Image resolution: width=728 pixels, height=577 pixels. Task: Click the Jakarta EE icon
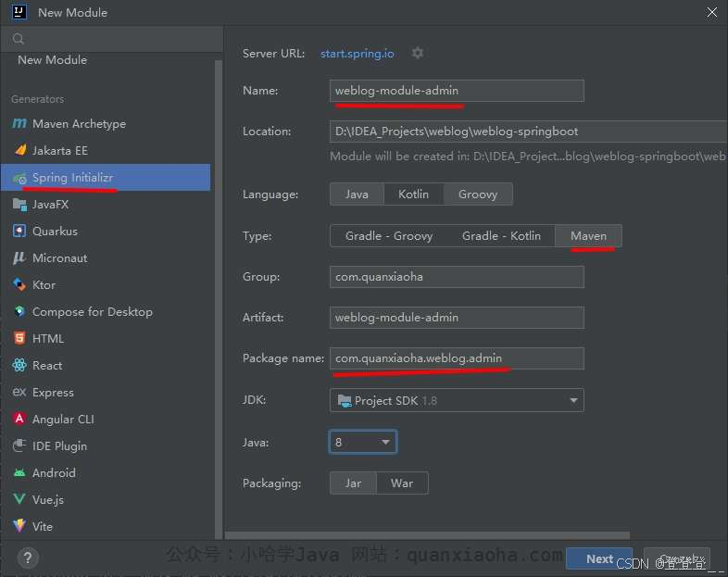tap(20, 150)
